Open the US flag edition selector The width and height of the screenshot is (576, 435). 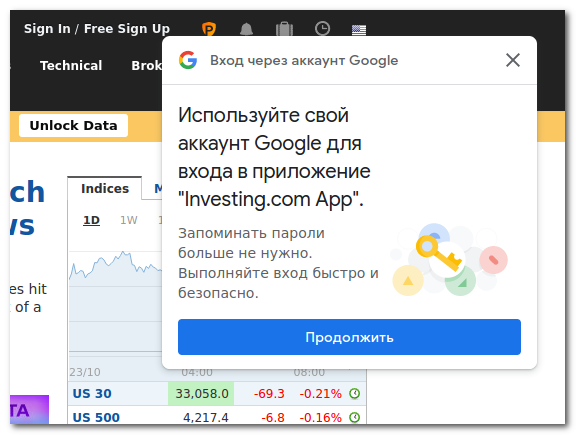[x=359, y=30]
